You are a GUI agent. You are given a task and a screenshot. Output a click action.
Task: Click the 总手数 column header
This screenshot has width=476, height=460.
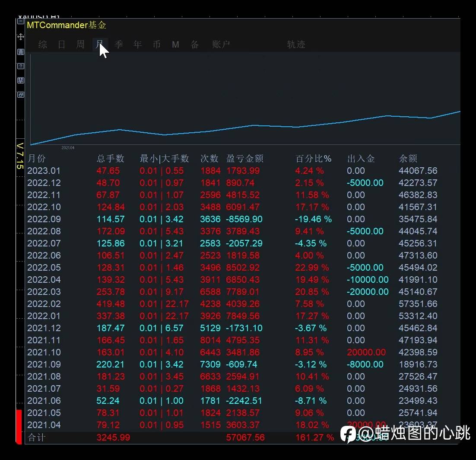(111, 158)
